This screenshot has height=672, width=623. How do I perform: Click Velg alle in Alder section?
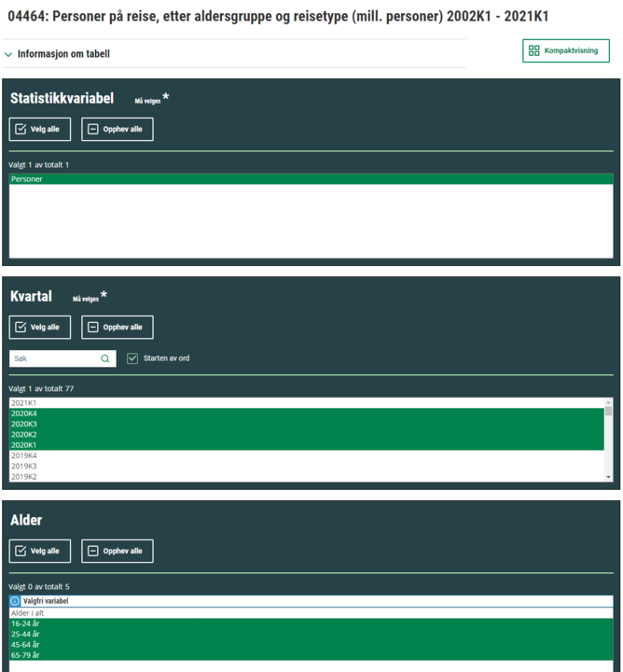coord(40,551)
